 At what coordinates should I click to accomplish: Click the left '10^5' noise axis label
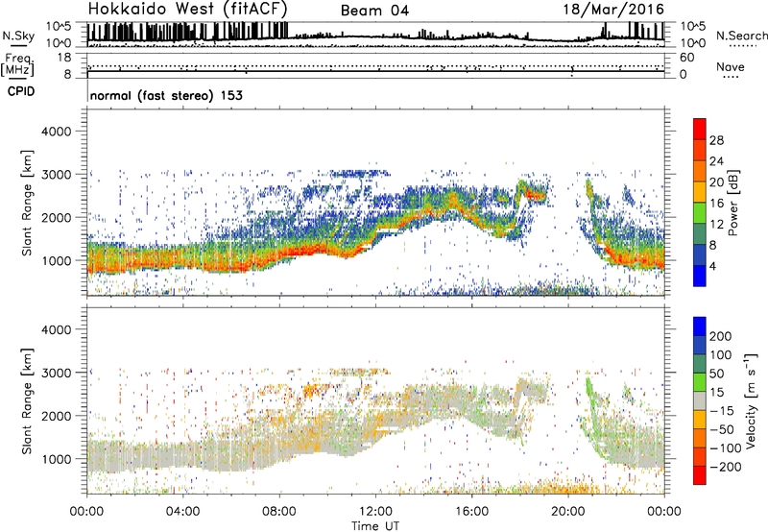pyautogui.click(x=59, y=27)
